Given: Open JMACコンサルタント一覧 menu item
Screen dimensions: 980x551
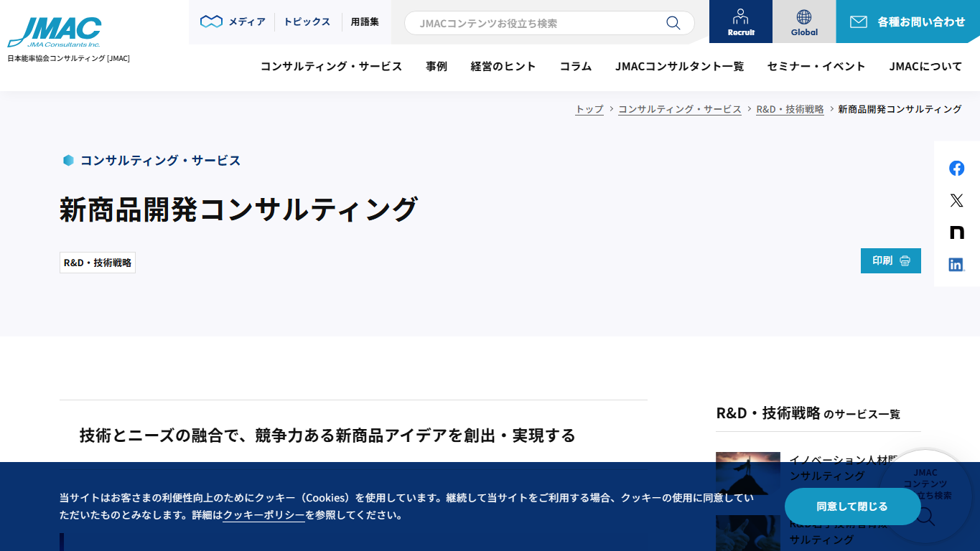Looking at the screenshot, I should [x=679, y=66].
